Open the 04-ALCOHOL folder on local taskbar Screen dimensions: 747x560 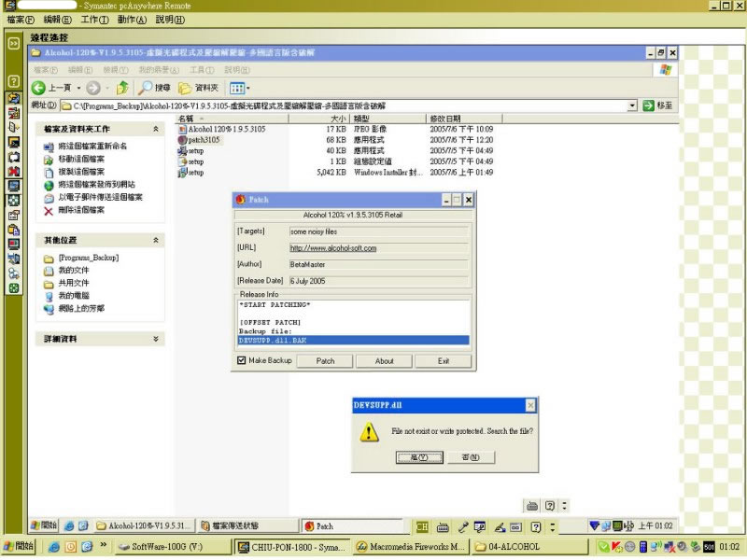click(x=528, y=547)
